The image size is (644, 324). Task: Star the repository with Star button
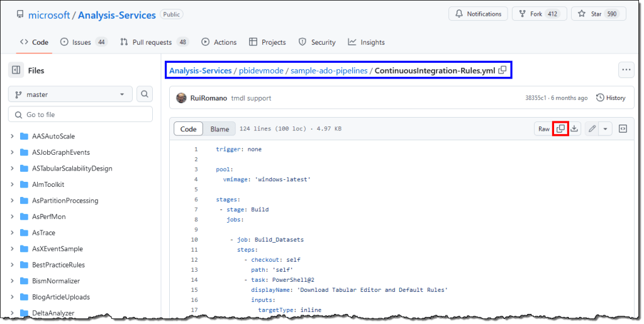pyautogui.click(x=599, y=14)
